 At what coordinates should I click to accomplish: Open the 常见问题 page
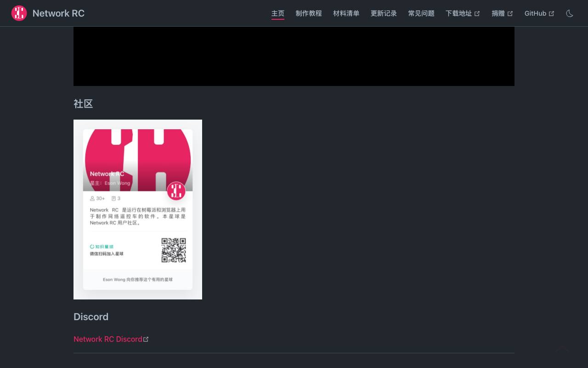point(421,13)
